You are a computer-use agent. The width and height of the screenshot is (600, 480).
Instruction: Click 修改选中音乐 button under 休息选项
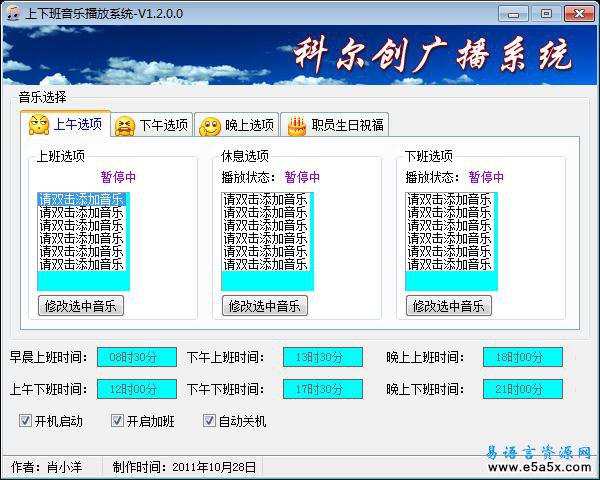click(265, 306)
